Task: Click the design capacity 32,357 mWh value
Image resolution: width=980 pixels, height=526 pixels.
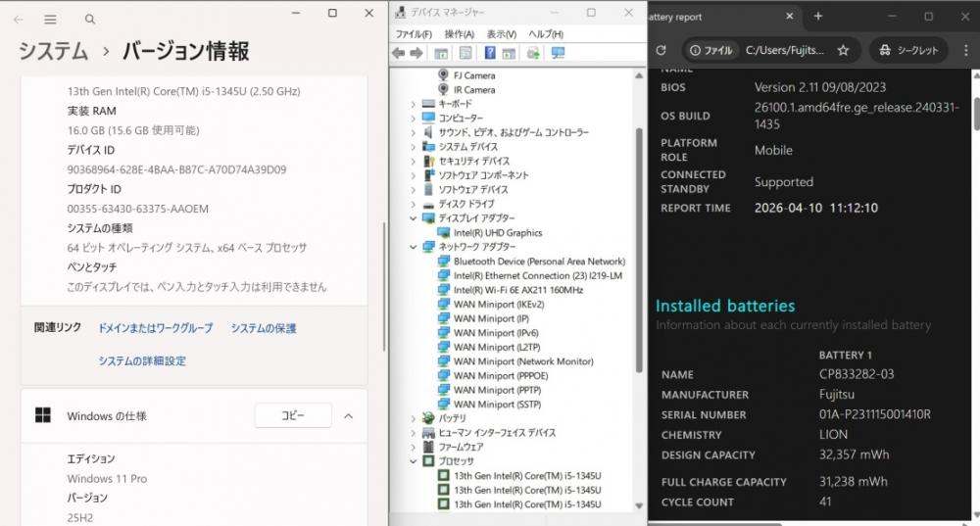Action: [x=854, y=454]
